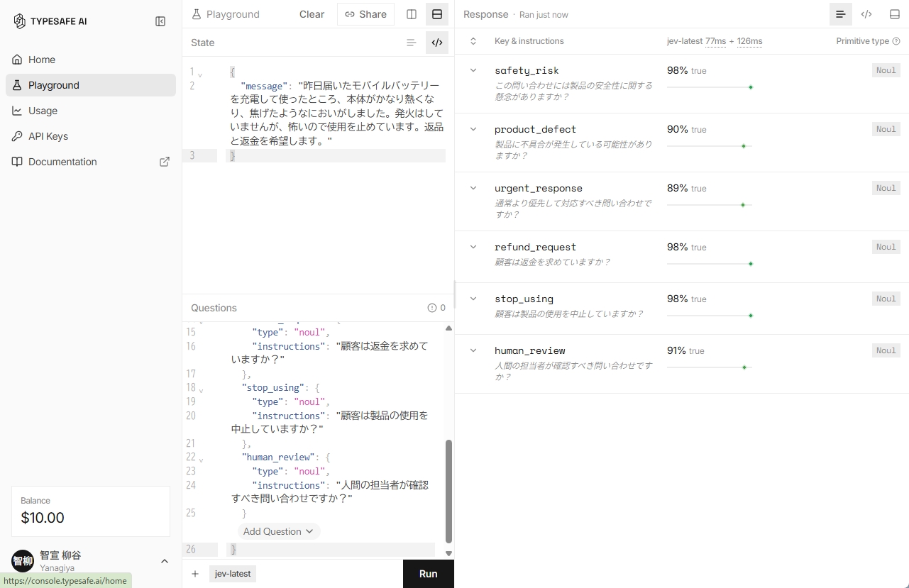Screen dimensions: 909x588
Task: Toggle response panel layout icon
Action: tap(894, 14)
